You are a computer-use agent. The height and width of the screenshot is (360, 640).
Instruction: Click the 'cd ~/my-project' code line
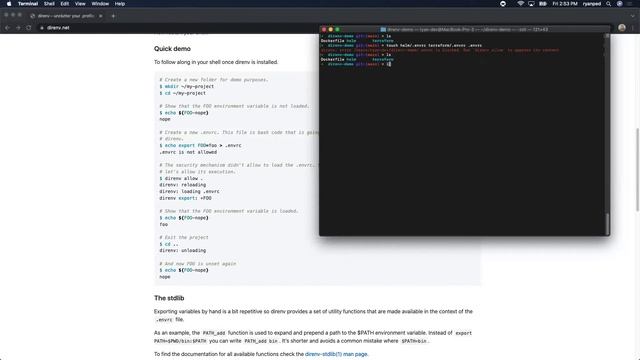182,93
